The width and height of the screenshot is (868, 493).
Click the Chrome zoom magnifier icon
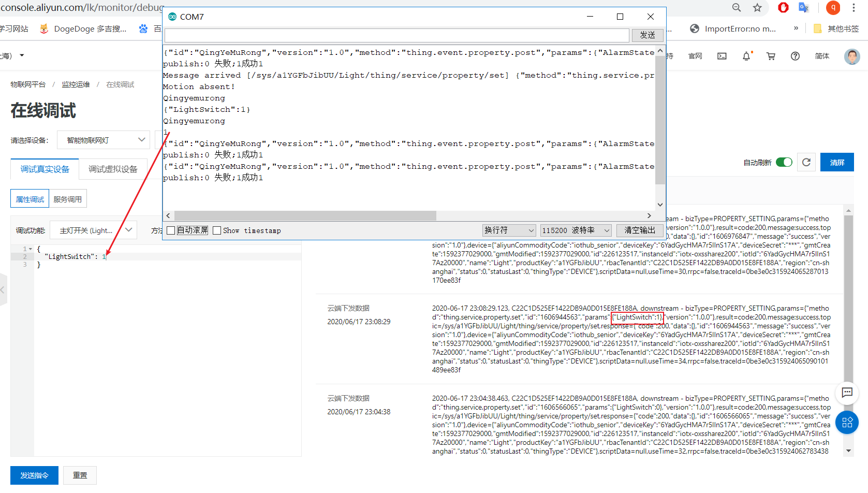pyautogui.click(x=737, y=7)
